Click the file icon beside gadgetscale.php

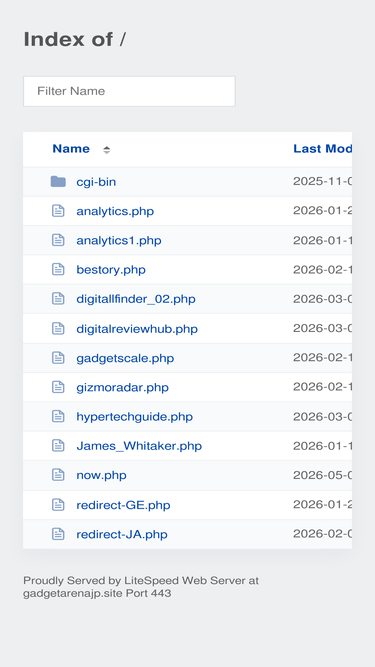[x=58, y=358]
